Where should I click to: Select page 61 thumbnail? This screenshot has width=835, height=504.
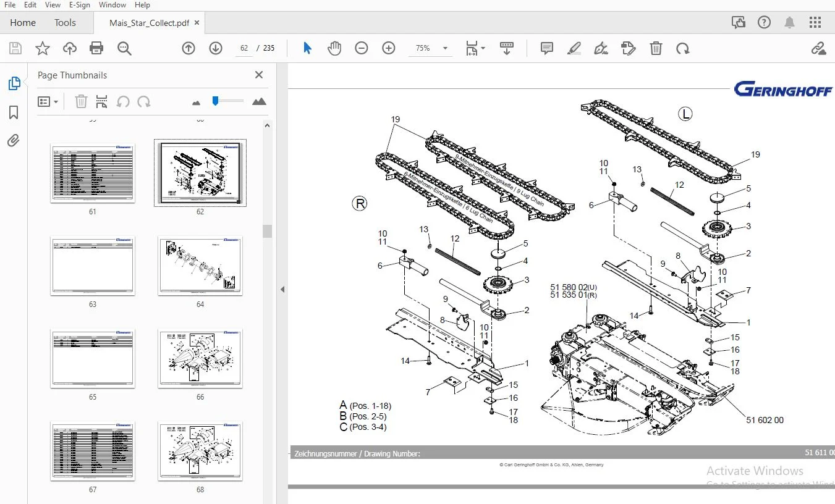[x=93, y=174]
